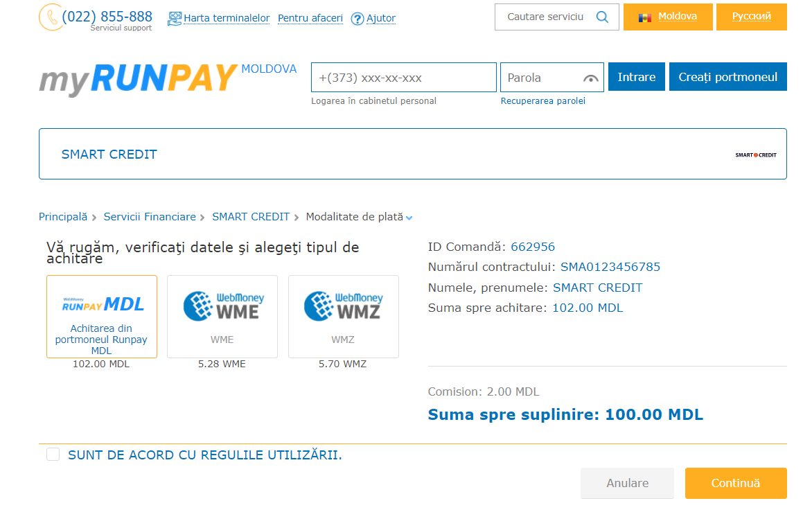
Task: Switch language to Русский
Action: pyautogui.click(x=752, y=17)
